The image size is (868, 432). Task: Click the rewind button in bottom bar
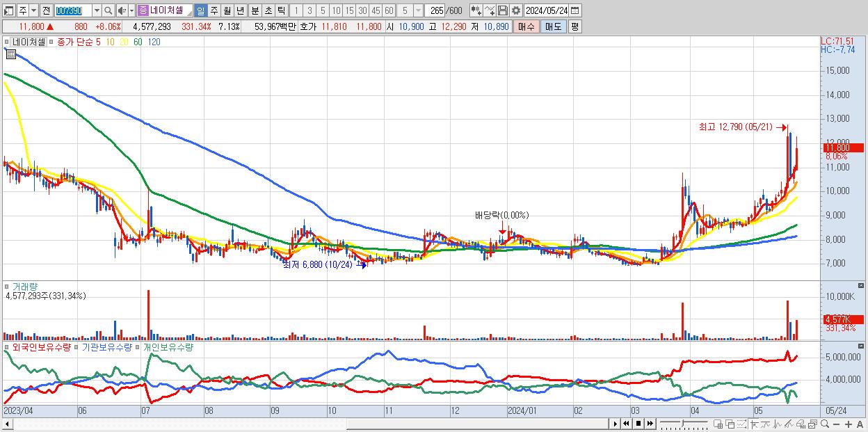point(627,424)
